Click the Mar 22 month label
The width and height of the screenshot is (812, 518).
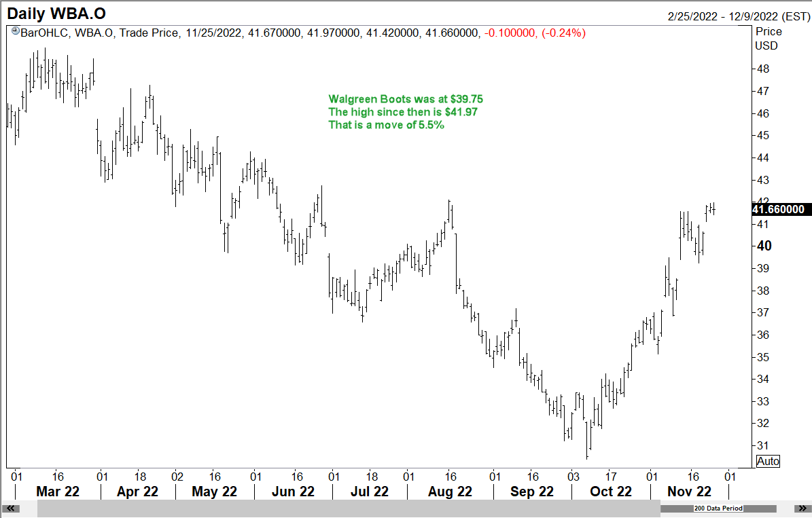click(58, 492)
